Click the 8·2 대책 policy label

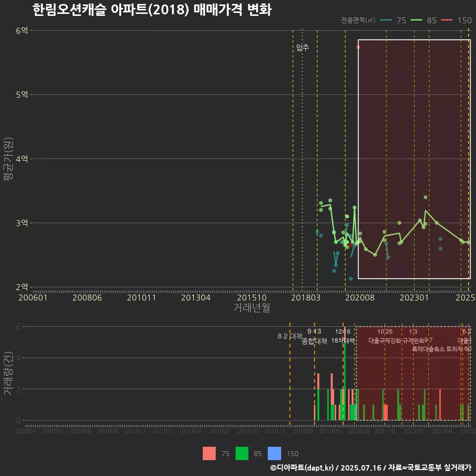(290, 336)
